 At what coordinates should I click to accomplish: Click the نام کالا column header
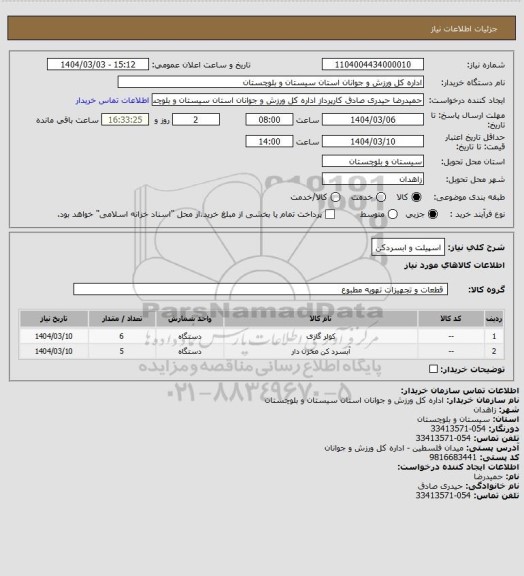(x=320, y=318)
